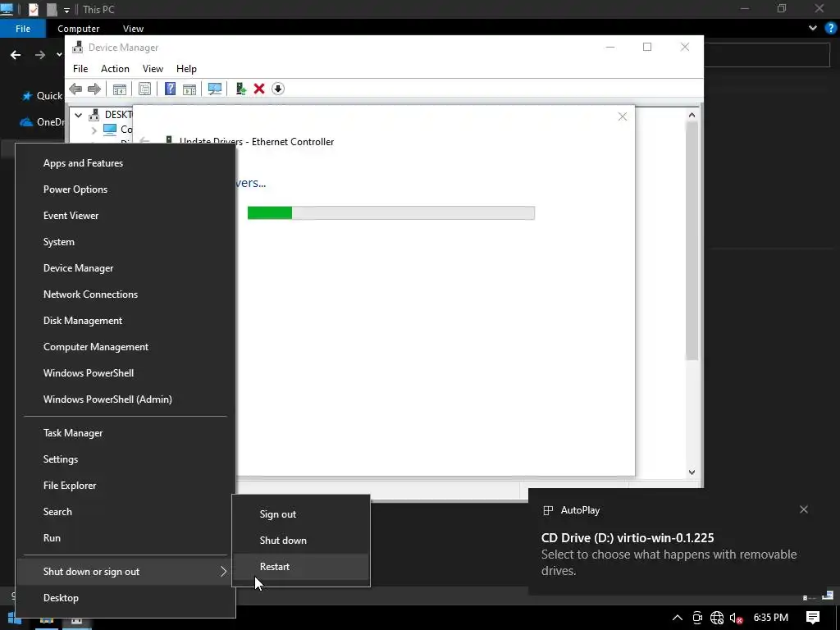Dismiss the AutoPlay notification with its X
This screenshot has width=840, height=630.
[804, 509]
